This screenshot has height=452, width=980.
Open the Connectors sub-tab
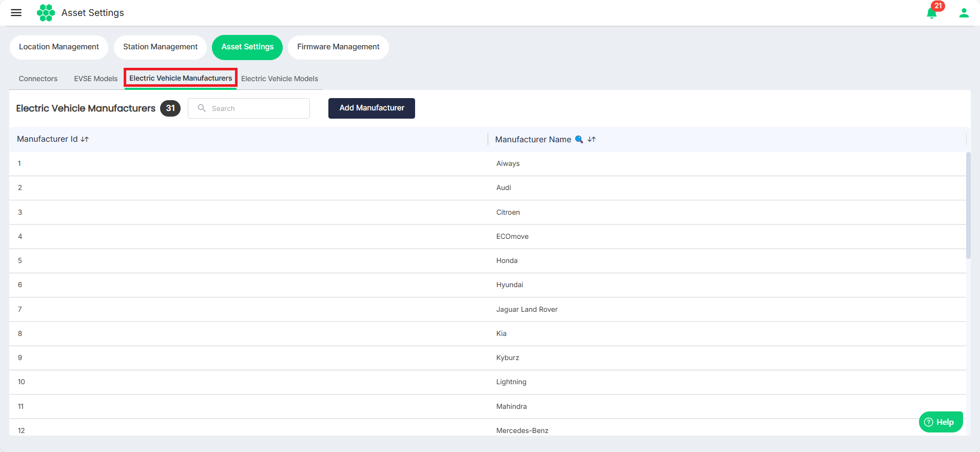[x=38, y=79]
